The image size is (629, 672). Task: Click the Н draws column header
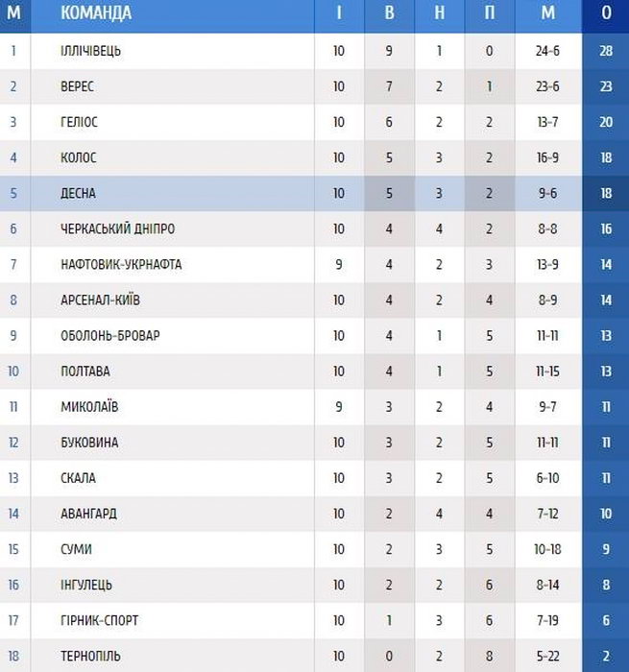point(439,13)
